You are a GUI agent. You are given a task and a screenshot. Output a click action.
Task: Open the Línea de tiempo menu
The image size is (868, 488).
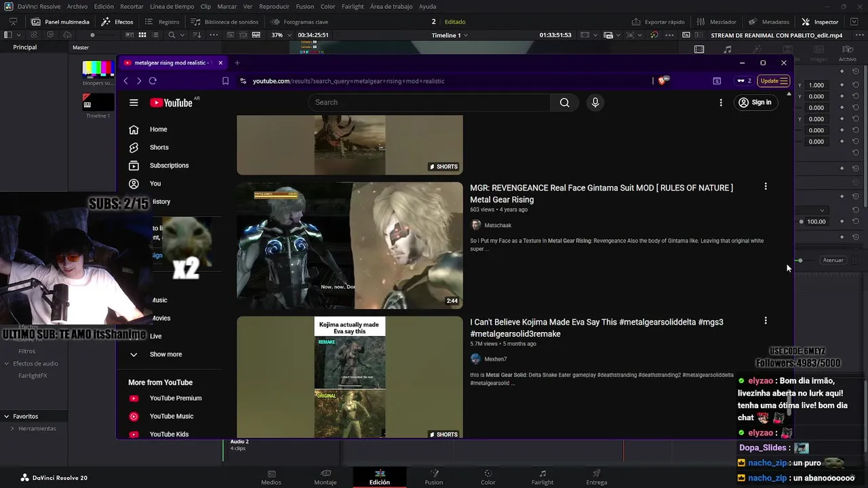[172, 6]
